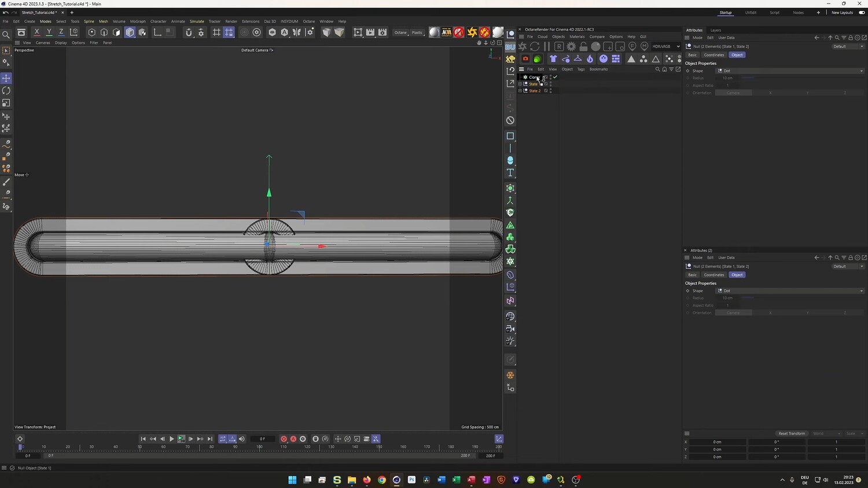Switch to Polygons mode
Screen dimensions: 868x488
(117, 32)
